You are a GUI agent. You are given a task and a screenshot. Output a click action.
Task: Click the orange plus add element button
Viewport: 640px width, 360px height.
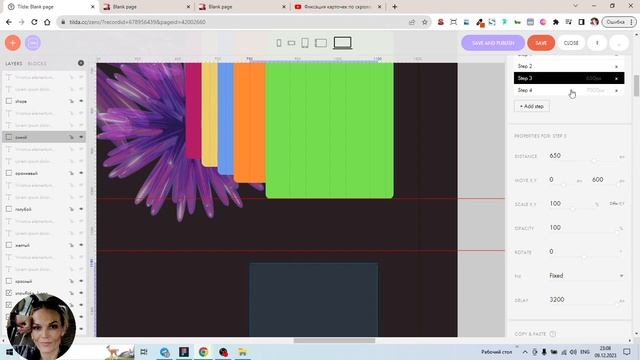point(13,43)
